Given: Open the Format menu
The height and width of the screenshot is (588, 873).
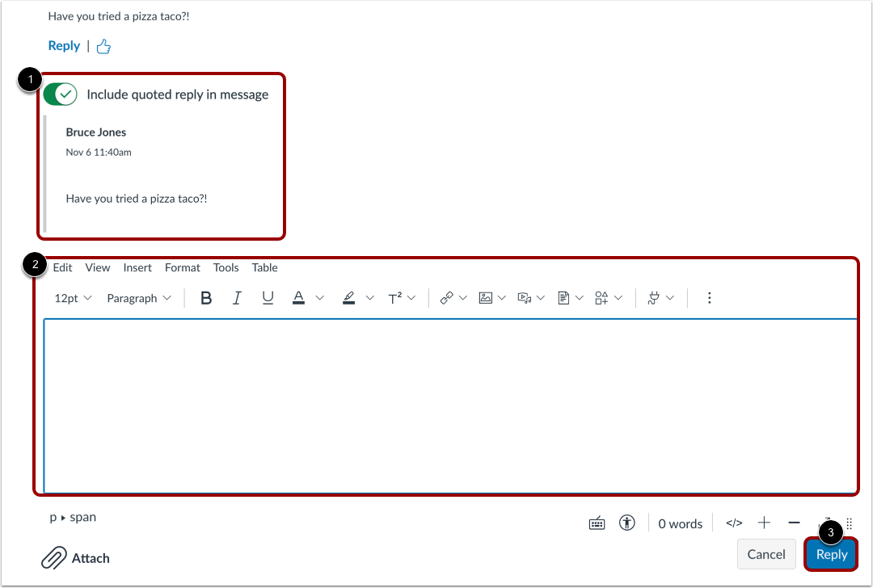Looking at the screenshot, I should (182, 267).
